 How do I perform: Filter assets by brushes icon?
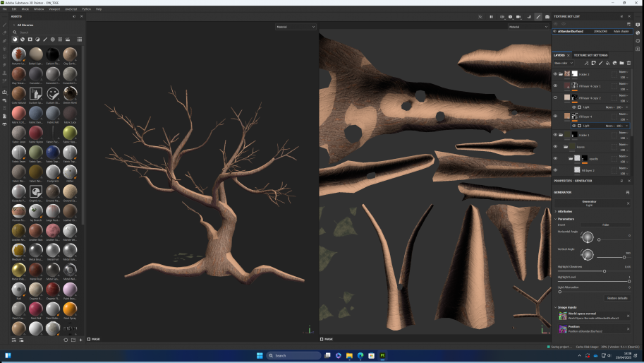pos(46,40)
